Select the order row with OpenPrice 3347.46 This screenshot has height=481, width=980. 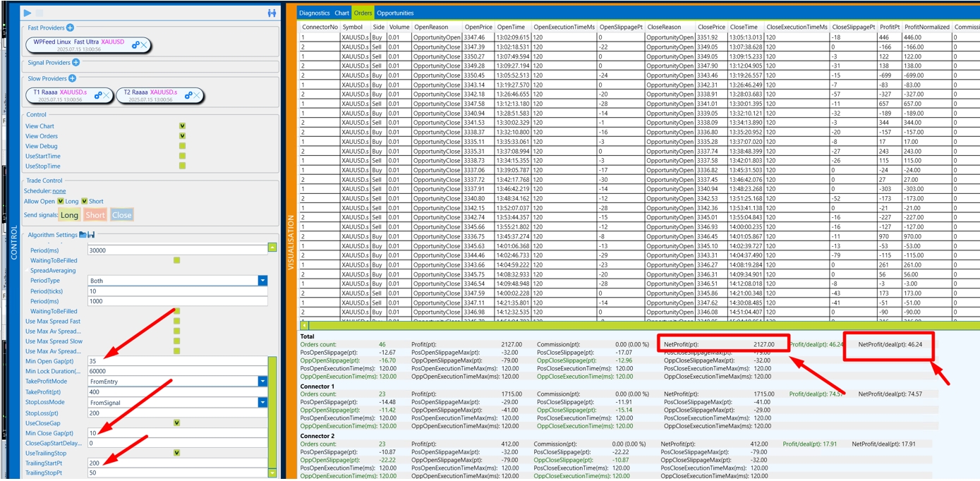coord(639,37)
